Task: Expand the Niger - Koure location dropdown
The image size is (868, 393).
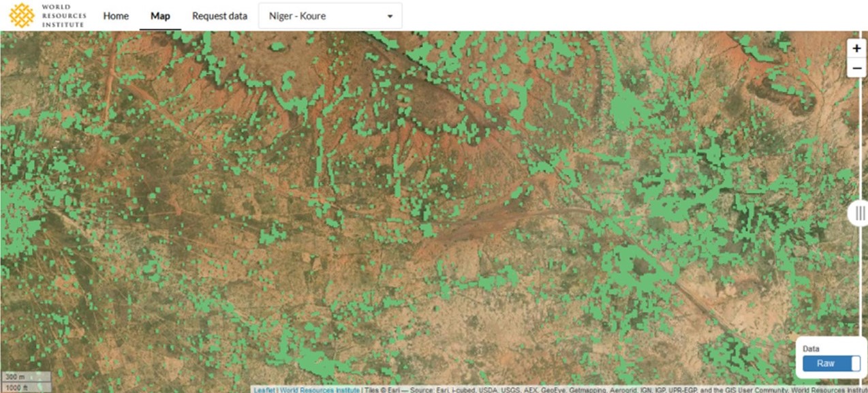Action: coord(330,16)
